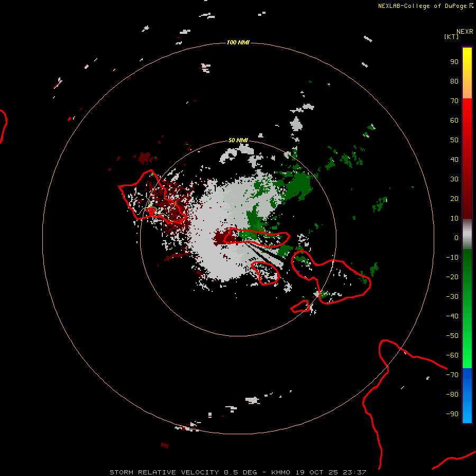Click the -50 value on velocity scale
The image size is (476, 476).
[452, 336]
